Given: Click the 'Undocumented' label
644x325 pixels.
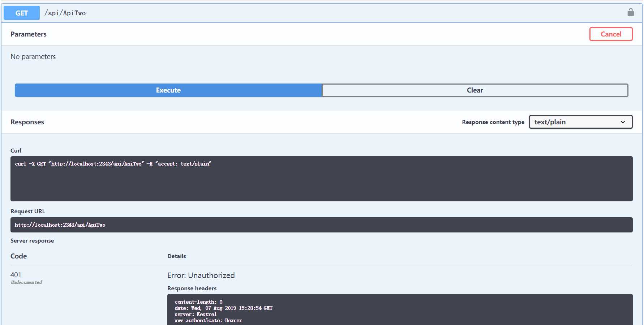Looking at the screenshot, I should coord(26,282).
